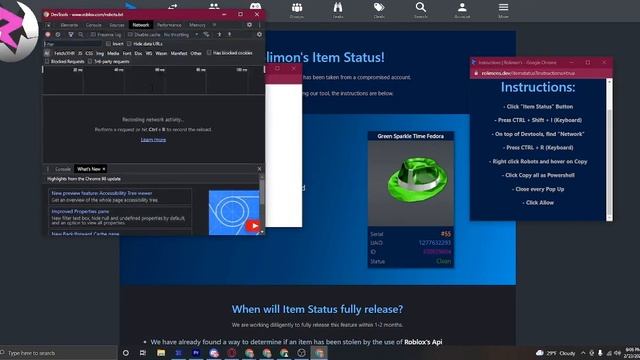
Task: Open Premiere Pro from the taskbar
Action: tap(196, 353)
